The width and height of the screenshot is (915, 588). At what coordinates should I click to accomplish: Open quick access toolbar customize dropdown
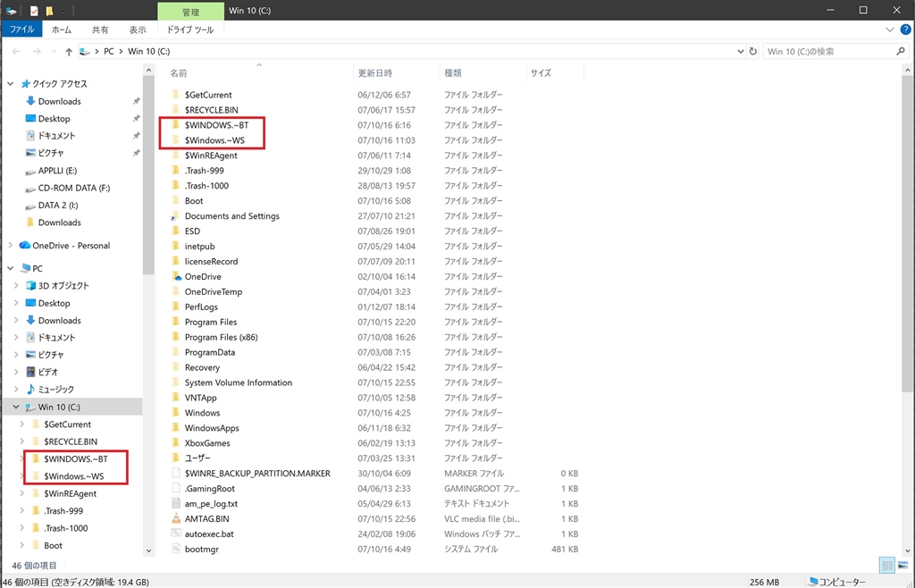tap(63, 11)
